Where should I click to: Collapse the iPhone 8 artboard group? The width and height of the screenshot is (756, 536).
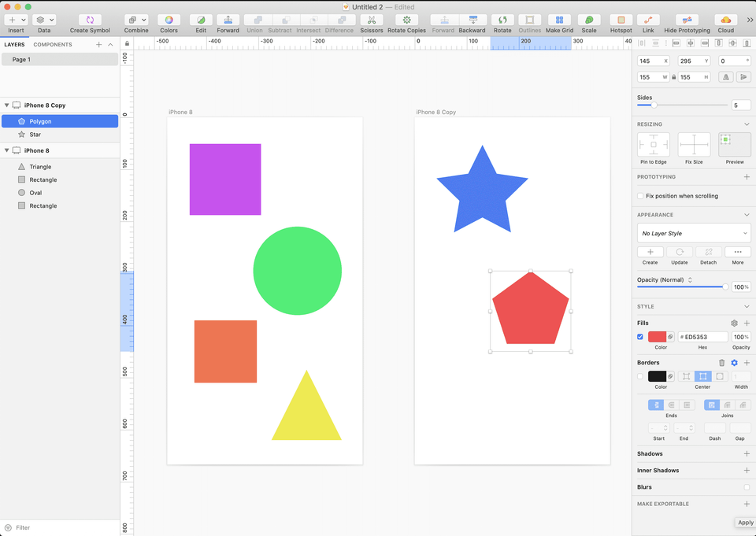point(7,150)
